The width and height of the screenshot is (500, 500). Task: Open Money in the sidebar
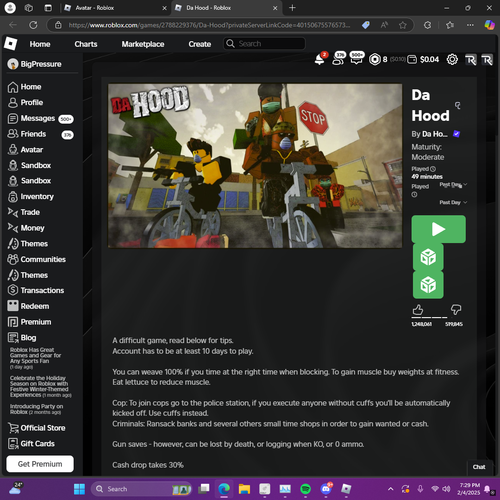pyautogui.click(x=26, y=228)
